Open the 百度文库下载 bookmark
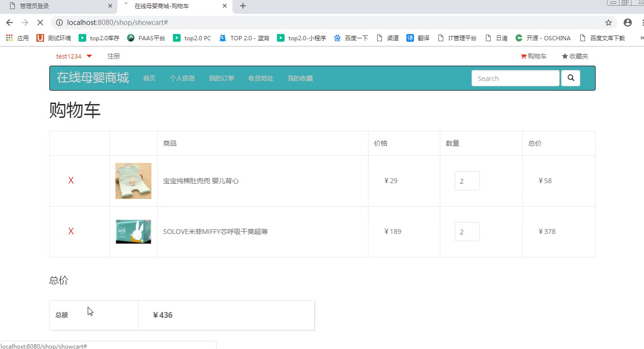 tap(602, 38)
